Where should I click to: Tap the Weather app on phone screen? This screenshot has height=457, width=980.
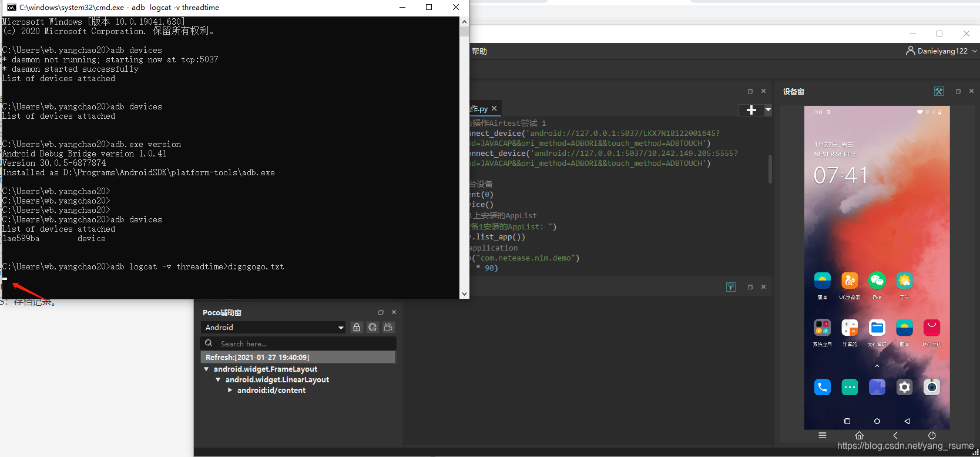(x=904, y=281)
